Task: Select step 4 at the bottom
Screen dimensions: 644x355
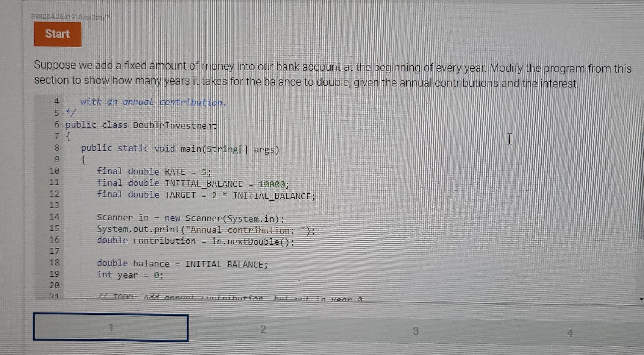Action: point(570,333)
